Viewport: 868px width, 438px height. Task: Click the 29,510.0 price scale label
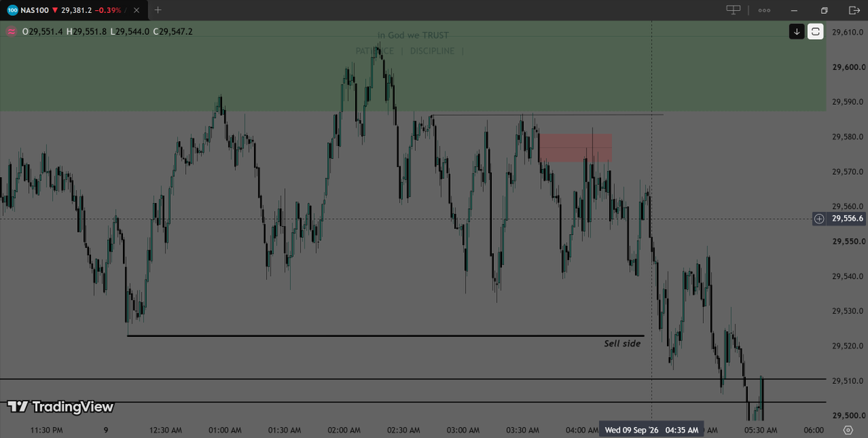click(x=849, y=381)
